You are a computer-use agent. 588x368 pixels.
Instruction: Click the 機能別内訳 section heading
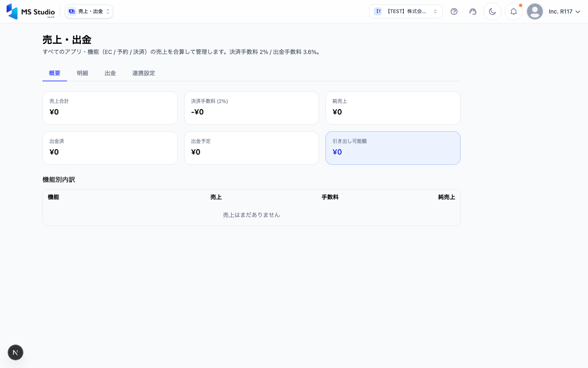pyautogui.click(x=59, y=180)
